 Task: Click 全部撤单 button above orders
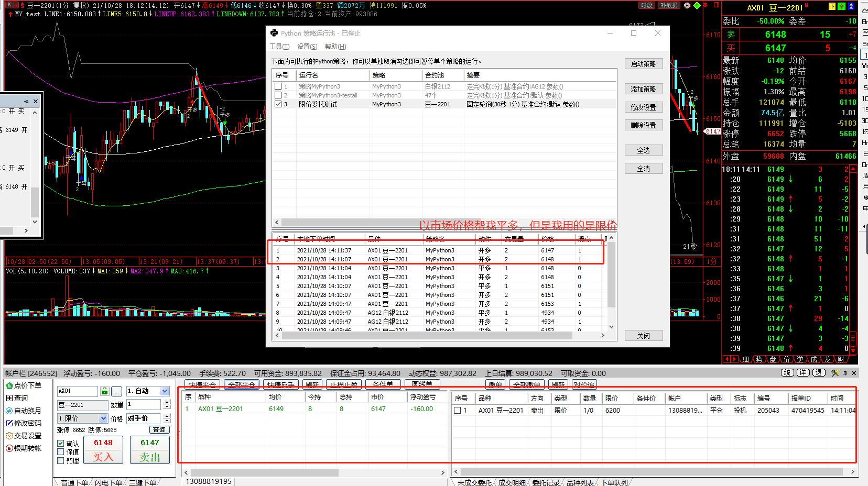526,384
